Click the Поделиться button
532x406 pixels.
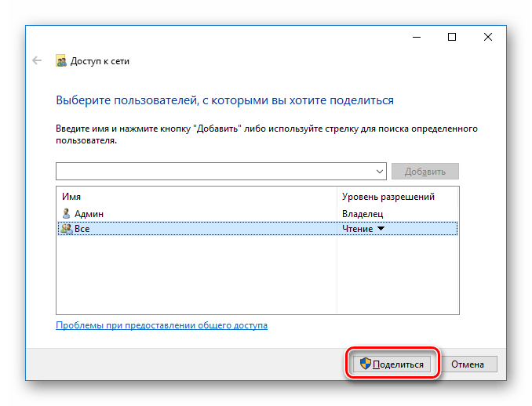[x=392, y=364]
